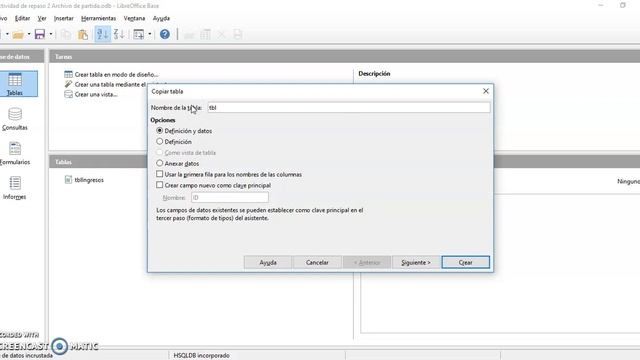Open the blue Help question mark icon
640x360 pixels.
coord(165,34)
